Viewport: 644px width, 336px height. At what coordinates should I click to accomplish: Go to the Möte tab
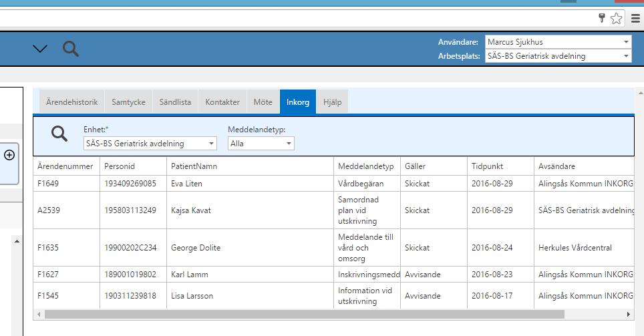[263, 102]
